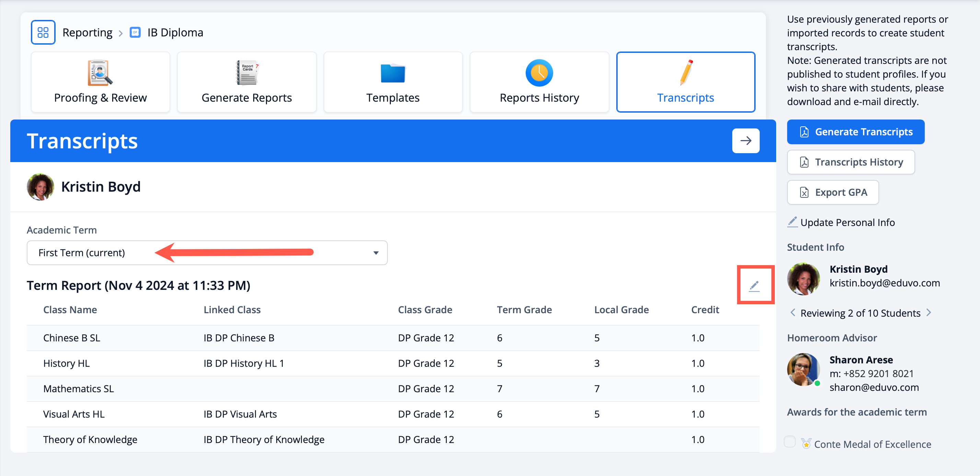
Task: Switch to the Transcripts tab
Action: click(x=685, y=82)
